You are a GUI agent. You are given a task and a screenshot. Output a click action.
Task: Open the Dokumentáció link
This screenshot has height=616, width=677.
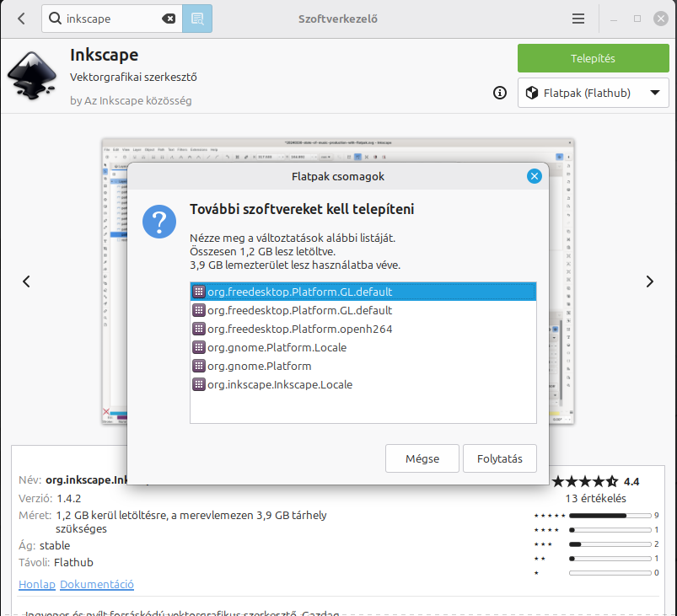[97, 585]
